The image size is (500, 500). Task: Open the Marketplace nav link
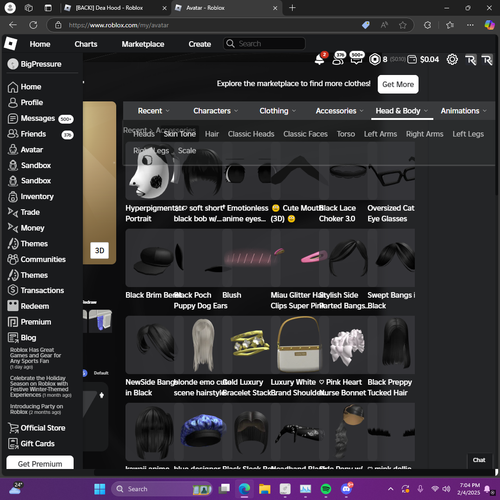pos(143,44)
